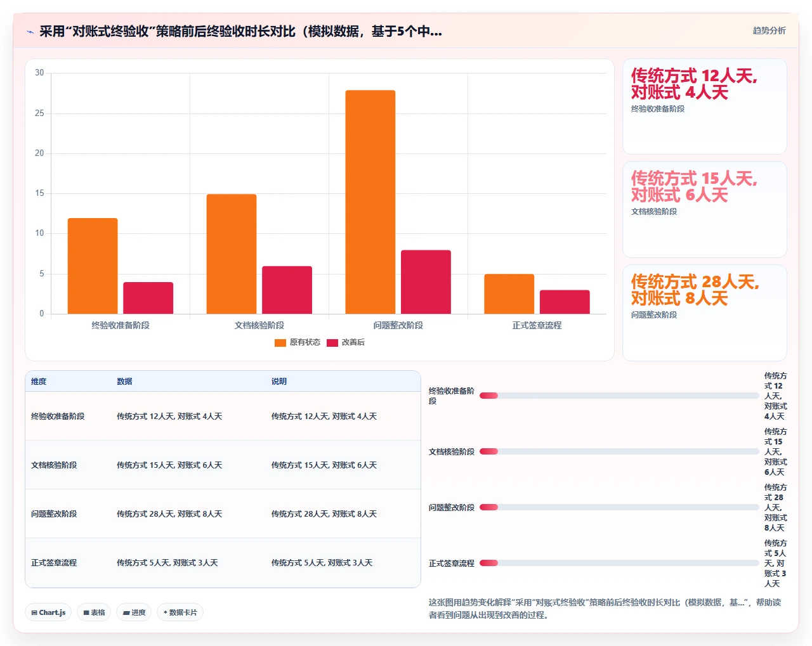Image resolution: width=812 pixels, height=646 pixels.
Task: Toggle the red 改善后 legend entry
Action: point(346,343)
